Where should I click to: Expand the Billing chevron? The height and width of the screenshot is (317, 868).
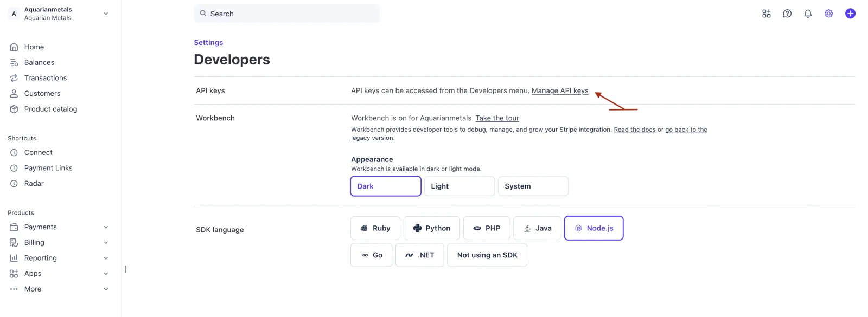tap(106, 243)
